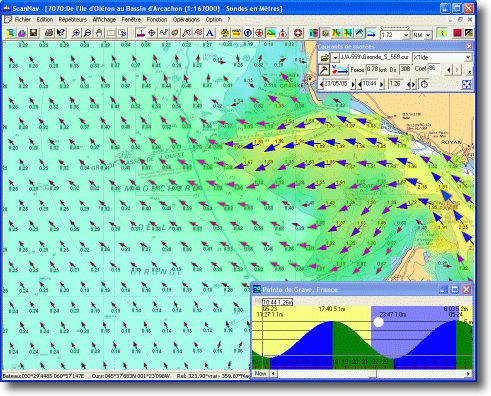Click the zoom out magnifier icon
This screenshot has height=396, width=491.
coord(87,33)
